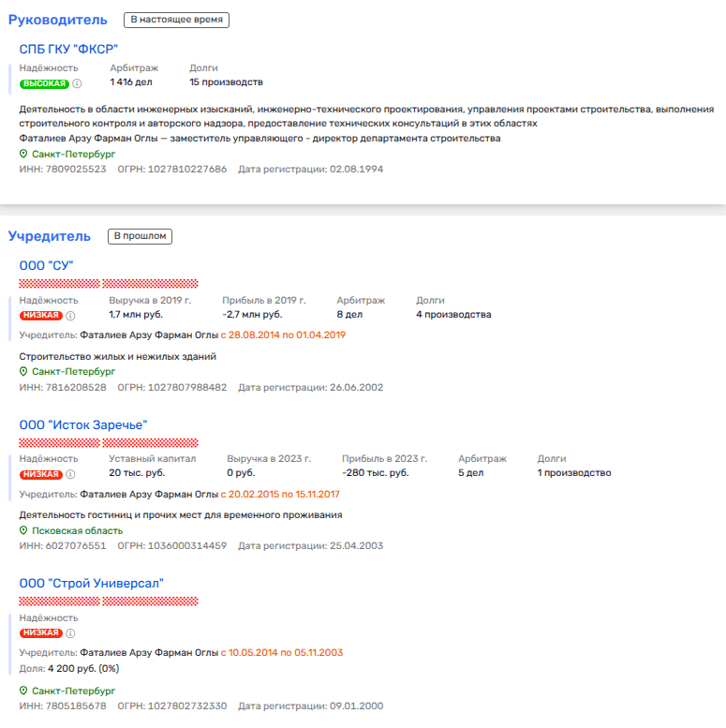
Task: Open ООО "Исток Заречье" company profile
Action: click(x=83, y=424)
